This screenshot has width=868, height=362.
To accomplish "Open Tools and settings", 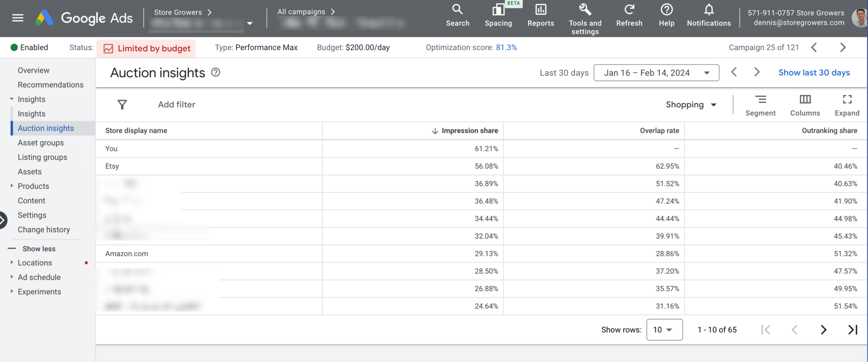I will 585,19.
